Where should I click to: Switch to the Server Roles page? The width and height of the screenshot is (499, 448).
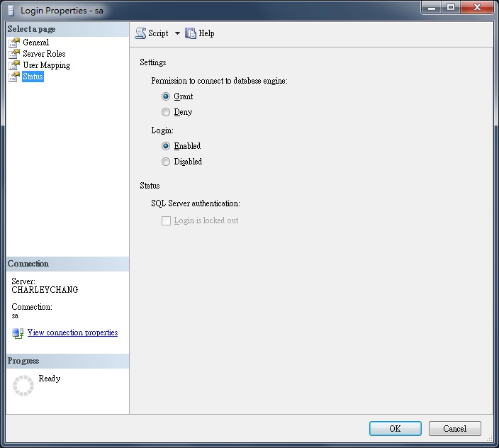(x=44, y=54)
